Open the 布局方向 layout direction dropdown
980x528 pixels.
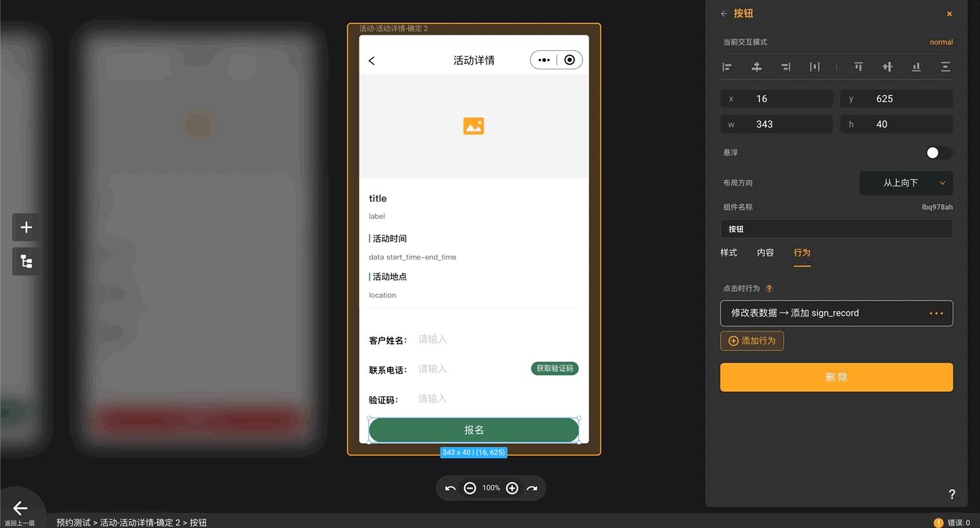pyautogui.click(x=906, y=182)
